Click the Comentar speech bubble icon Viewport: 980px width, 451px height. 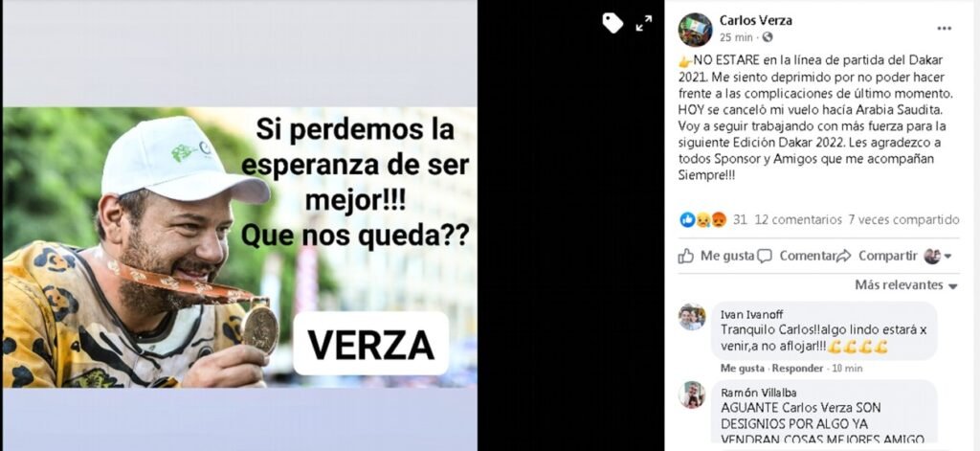click(x=765, y=256)
